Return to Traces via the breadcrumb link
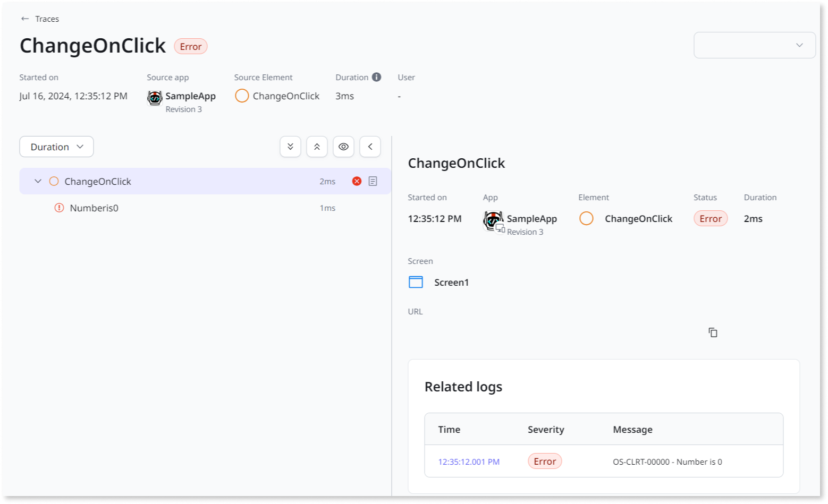The image size is (828, 504). pos(47,19)
